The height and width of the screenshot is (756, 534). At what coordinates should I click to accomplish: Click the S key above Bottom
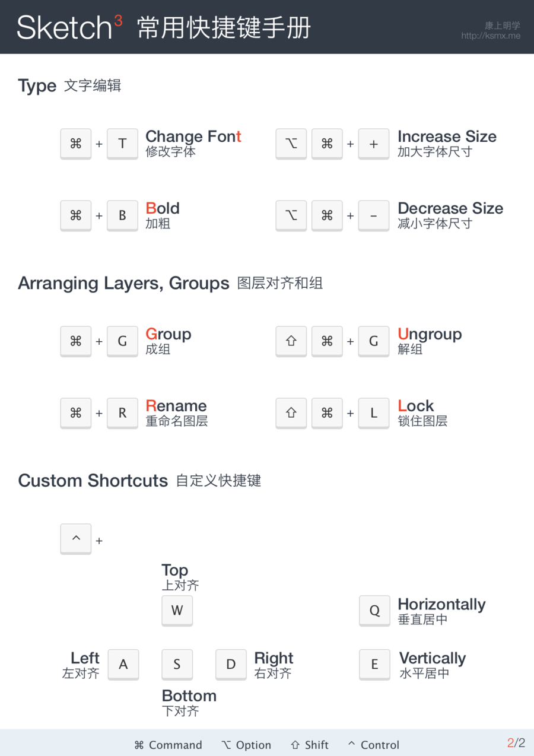pyautogui.click(x=177, y=665)
